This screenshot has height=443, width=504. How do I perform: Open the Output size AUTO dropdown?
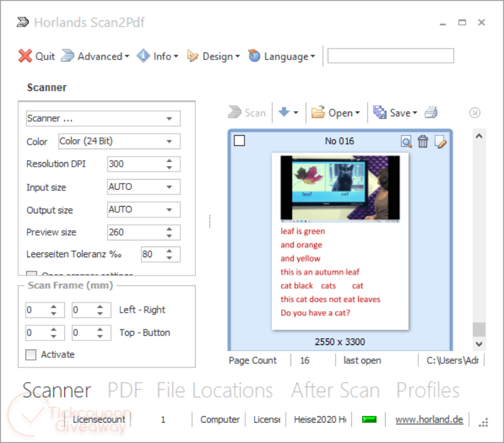169,210
